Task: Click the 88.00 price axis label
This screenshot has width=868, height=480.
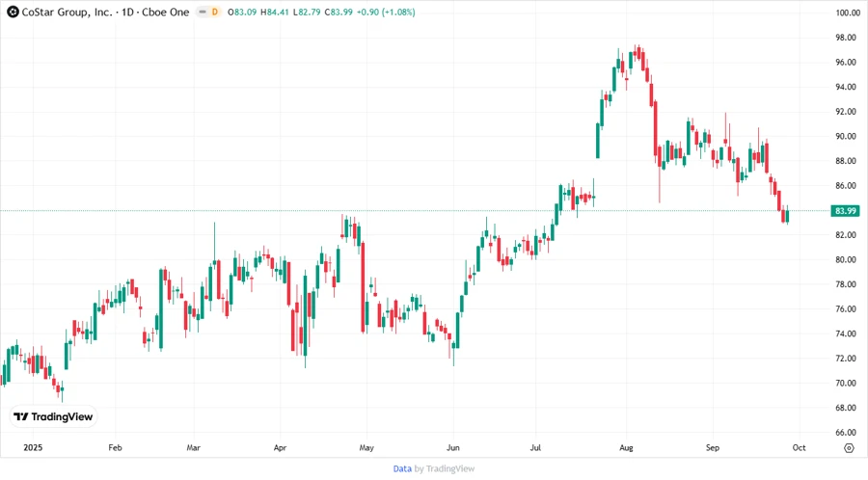Action: point(845,161)
